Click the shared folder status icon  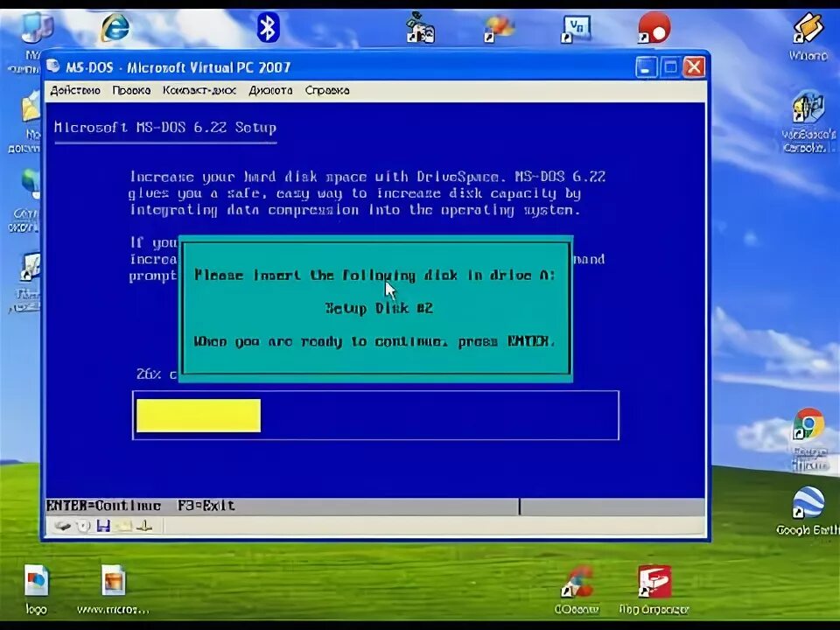coord(123,526)
